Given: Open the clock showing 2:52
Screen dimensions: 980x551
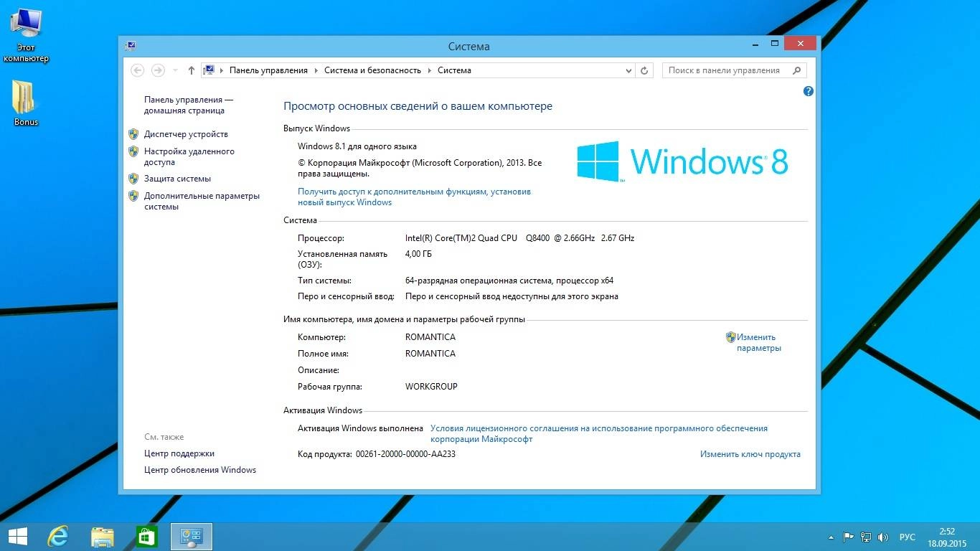Looking at the screenshot, I should tap(947, 537).
